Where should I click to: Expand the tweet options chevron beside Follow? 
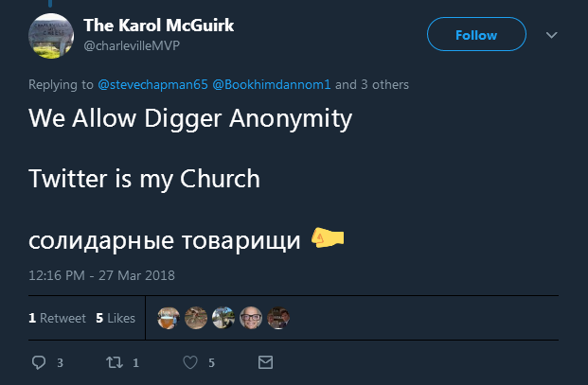[552, 35]
